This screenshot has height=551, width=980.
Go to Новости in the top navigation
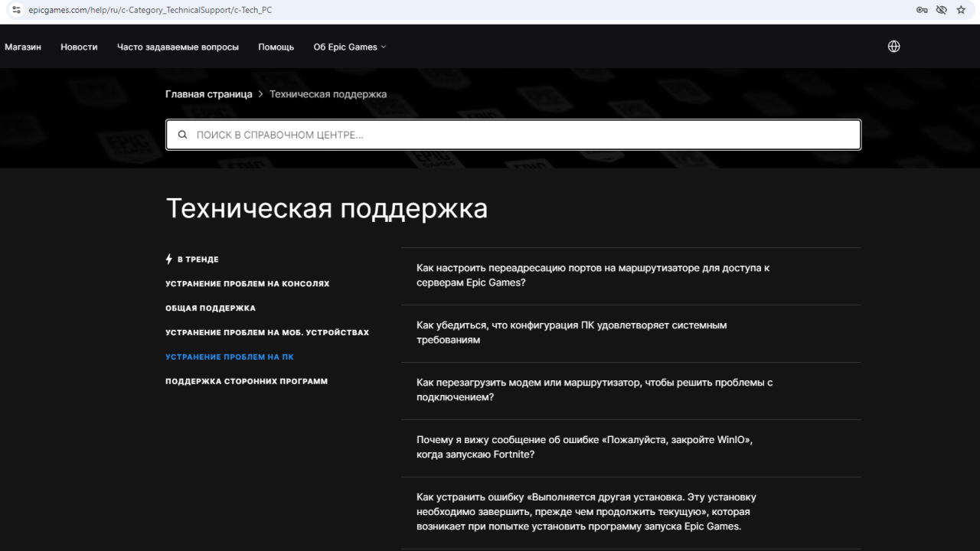(x=80, y=47)
